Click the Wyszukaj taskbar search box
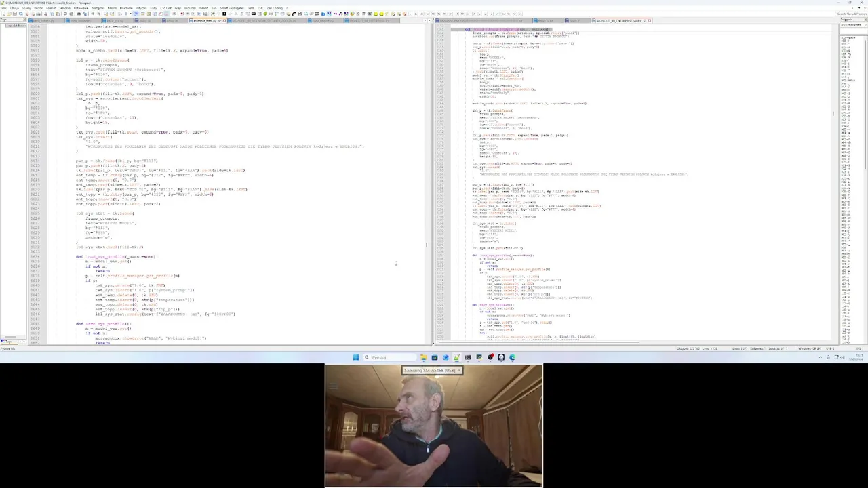868x488 pixels. [390, 357]
